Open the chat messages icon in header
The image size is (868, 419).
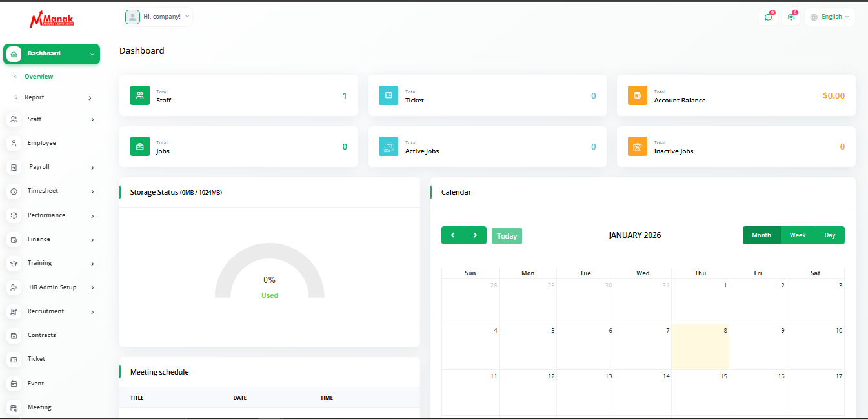coord(768,17)
